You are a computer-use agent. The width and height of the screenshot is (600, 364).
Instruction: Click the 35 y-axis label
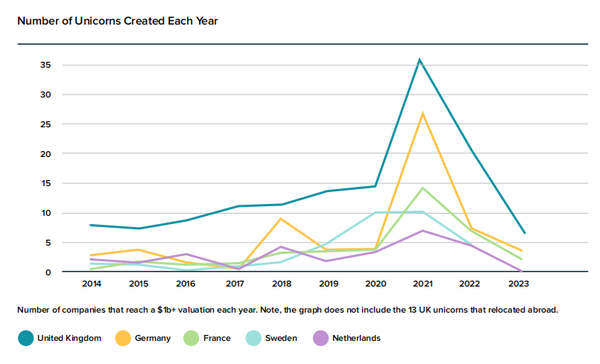click(46, 65)
